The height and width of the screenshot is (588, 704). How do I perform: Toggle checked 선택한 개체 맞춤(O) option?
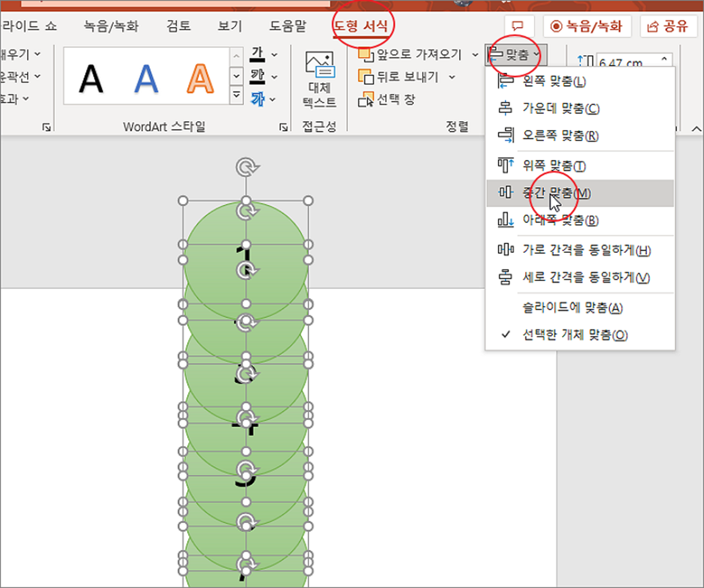click(x=580, y=335)
